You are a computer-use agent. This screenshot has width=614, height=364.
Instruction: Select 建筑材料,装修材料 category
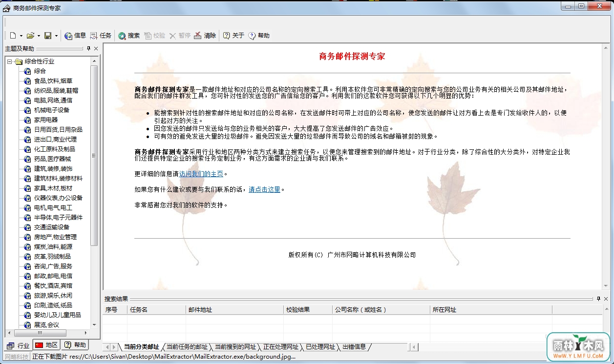(58, 178)
